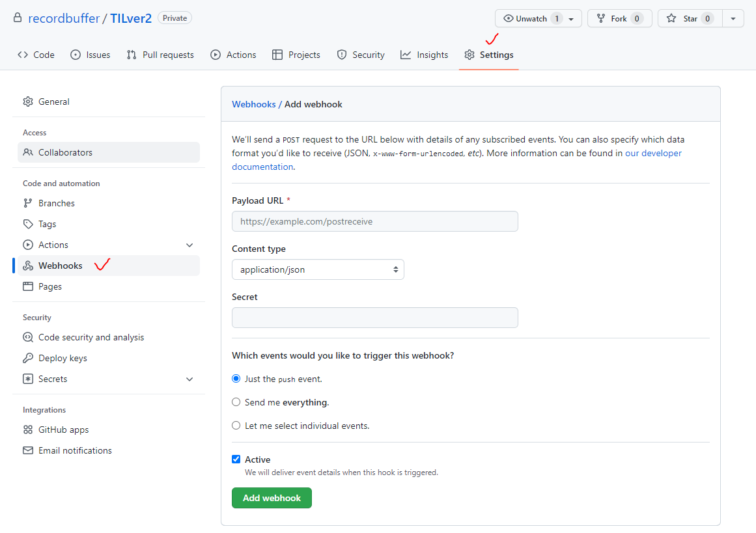
Task: Click the watcher count badge '1'
Action: pos(556,18)
